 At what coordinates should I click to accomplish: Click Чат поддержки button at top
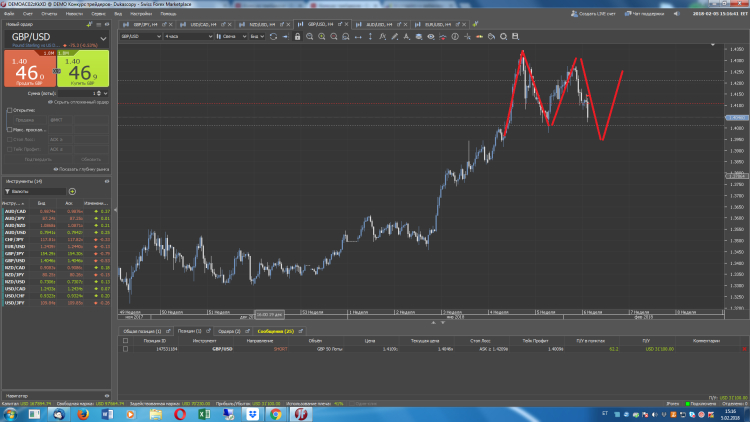click(x=644, y=13)
